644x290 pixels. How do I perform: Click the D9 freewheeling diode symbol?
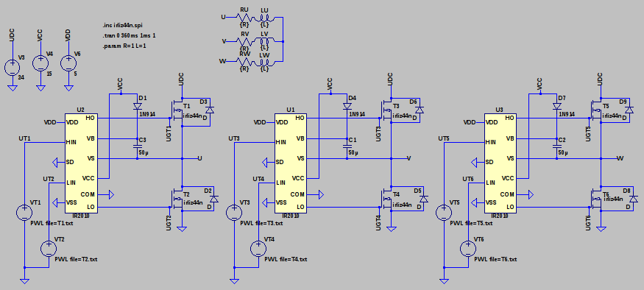click(x=629, y=110)
